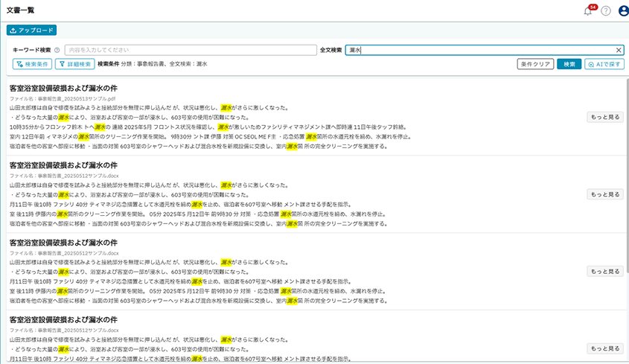The width and height of the screenshot is (629, 364).
Task: Open the notifications bell icon
Action: (587, 11)
